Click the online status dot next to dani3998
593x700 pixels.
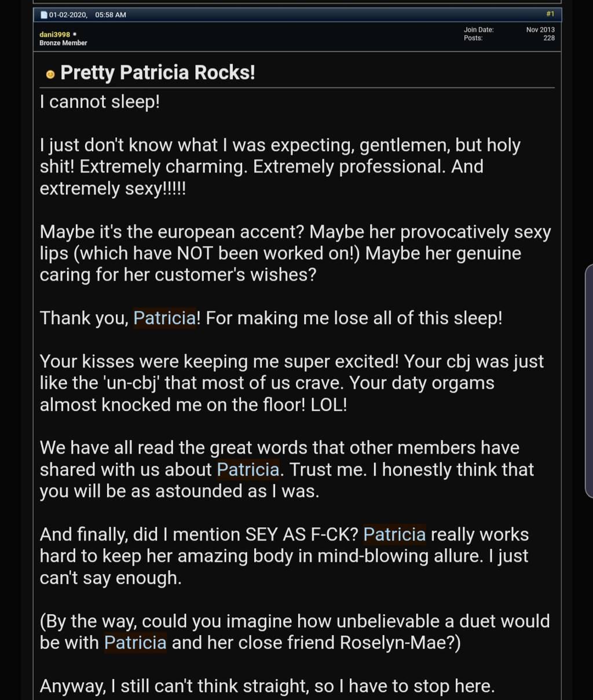(x=75, y=34)
